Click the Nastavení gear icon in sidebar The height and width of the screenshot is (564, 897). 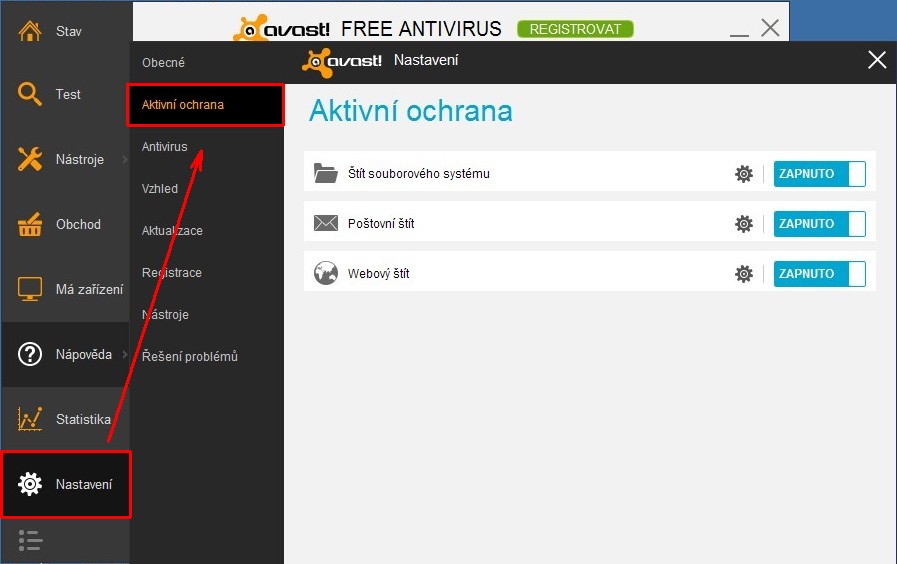30,484
